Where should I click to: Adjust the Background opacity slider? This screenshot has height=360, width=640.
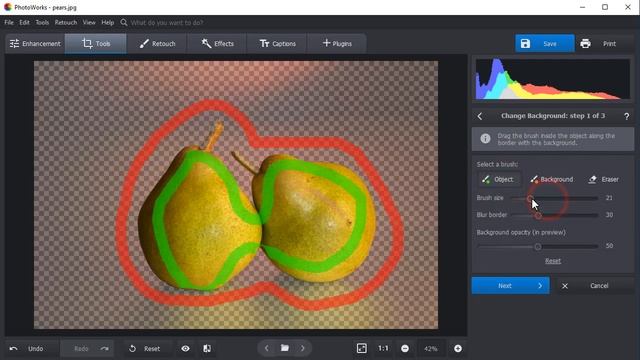(x=538, y=247)
